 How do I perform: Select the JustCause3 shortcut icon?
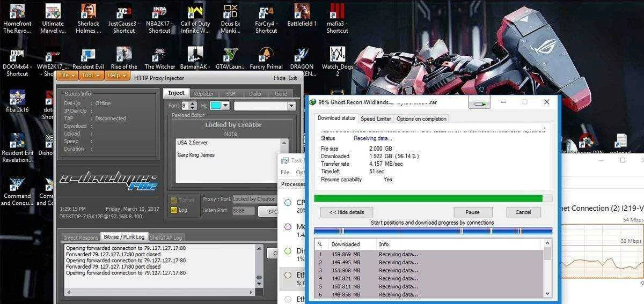pos(124,19)
